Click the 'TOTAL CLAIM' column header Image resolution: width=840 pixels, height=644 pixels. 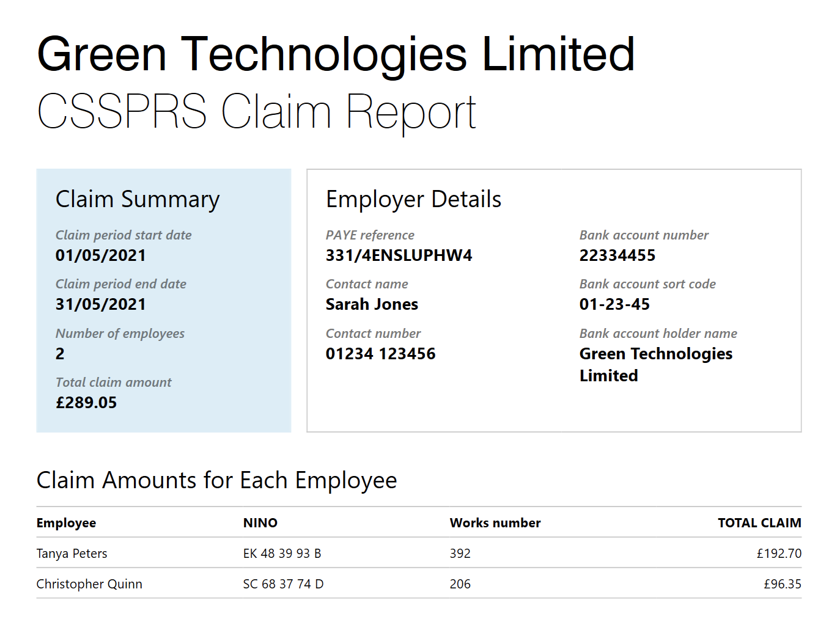tap(759, 523)
